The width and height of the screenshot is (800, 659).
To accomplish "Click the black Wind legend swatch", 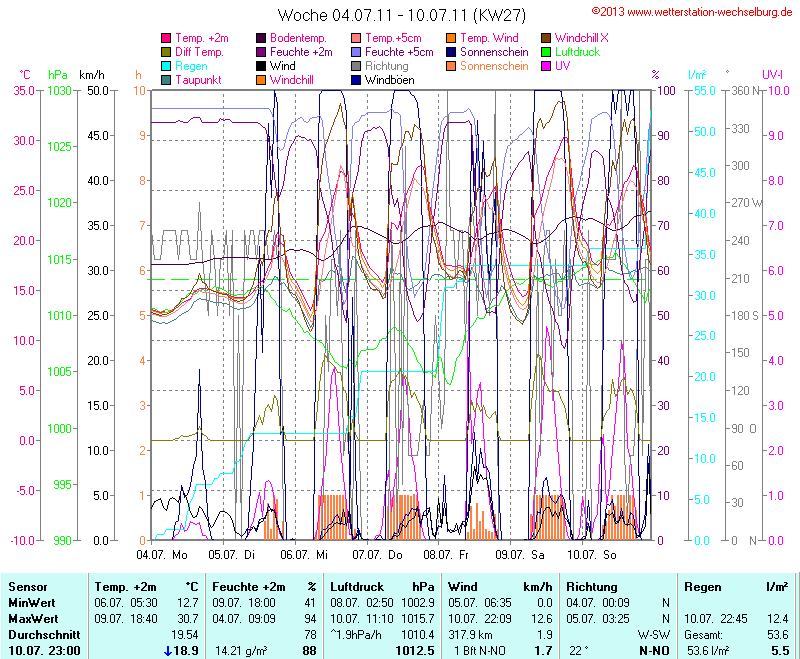I will 261,66.
